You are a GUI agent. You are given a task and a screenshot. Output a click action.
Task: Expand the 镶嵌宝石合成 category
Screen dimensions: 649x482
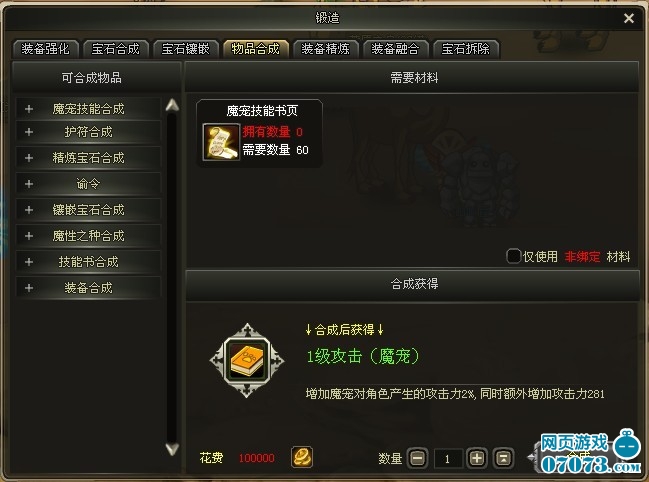[88, 210]
